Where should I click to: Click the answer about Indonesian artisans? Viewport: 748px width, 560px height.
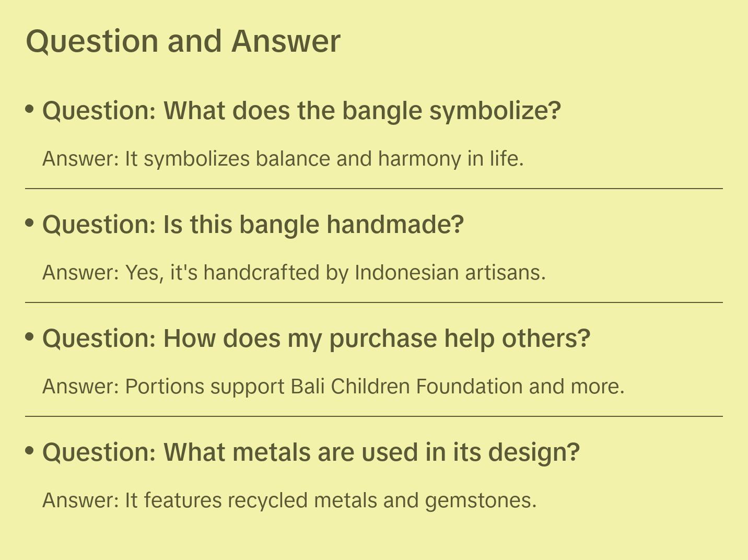tap(294, 273)
